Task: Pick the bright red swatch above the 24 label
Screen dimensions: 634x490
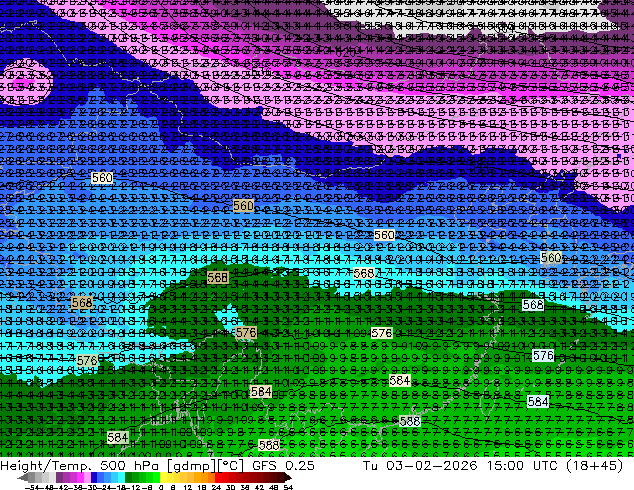Action: (x=218, y=478)
